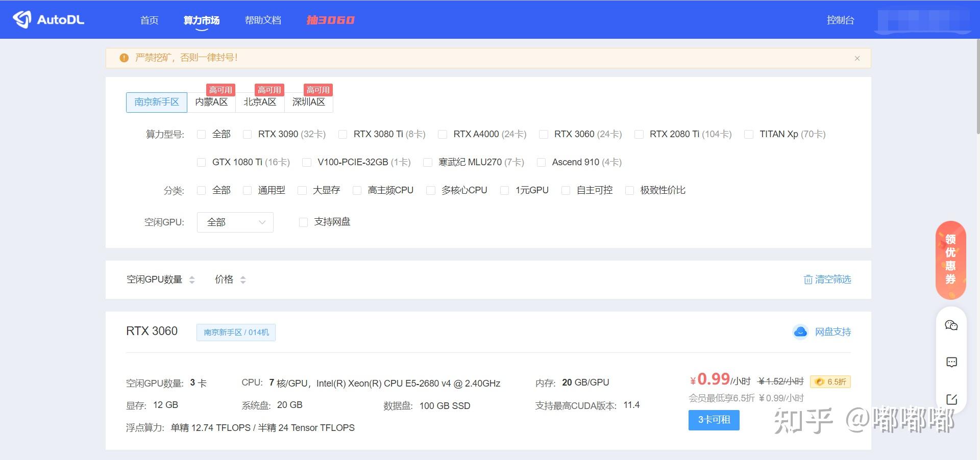
Task: Click the 南京新手区 / 014机 tag
Action: point(236,333)
